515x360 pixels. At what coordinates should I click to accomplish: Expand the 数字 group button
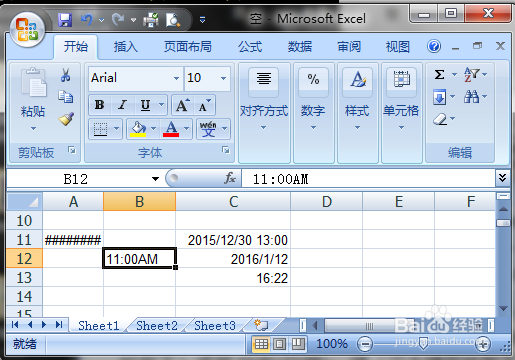[x=313, y=113]
